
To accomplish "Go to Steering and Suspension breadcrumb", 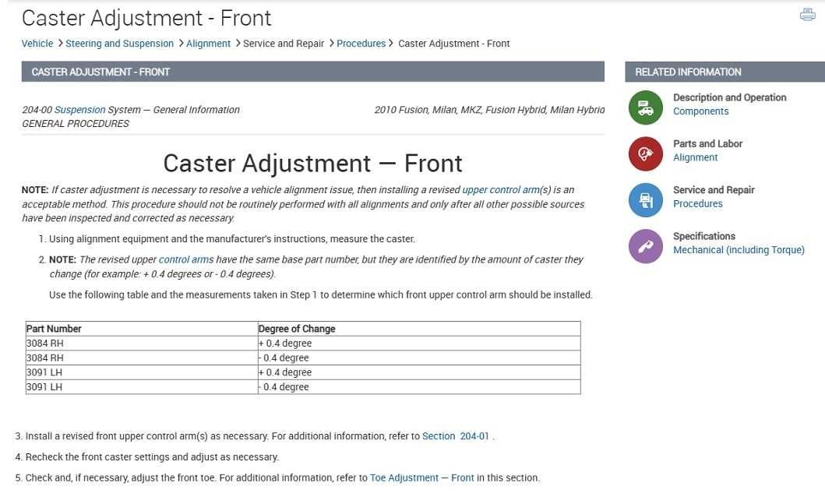I will point(119,44).
